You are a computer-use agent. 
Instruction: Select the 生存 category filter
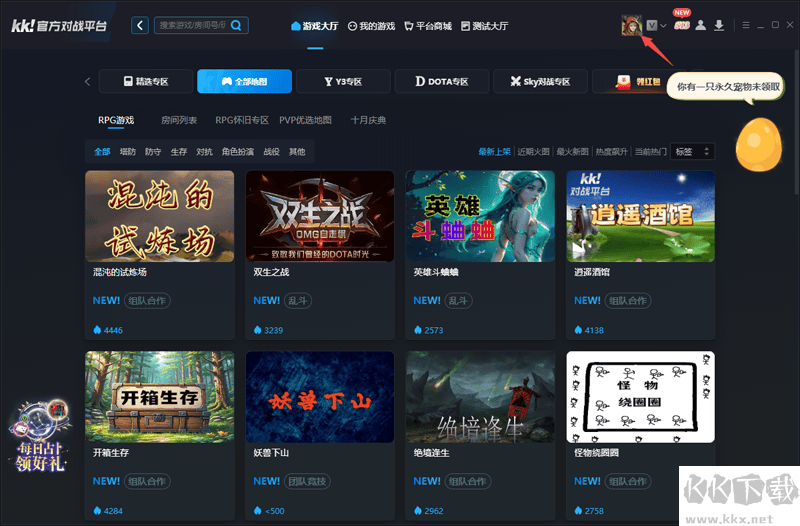(179, 152)
